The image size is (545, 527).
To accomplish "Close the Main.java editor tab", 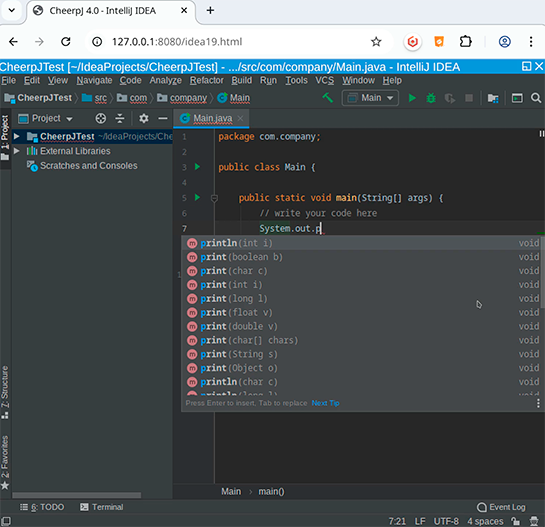I will point(240,119).
